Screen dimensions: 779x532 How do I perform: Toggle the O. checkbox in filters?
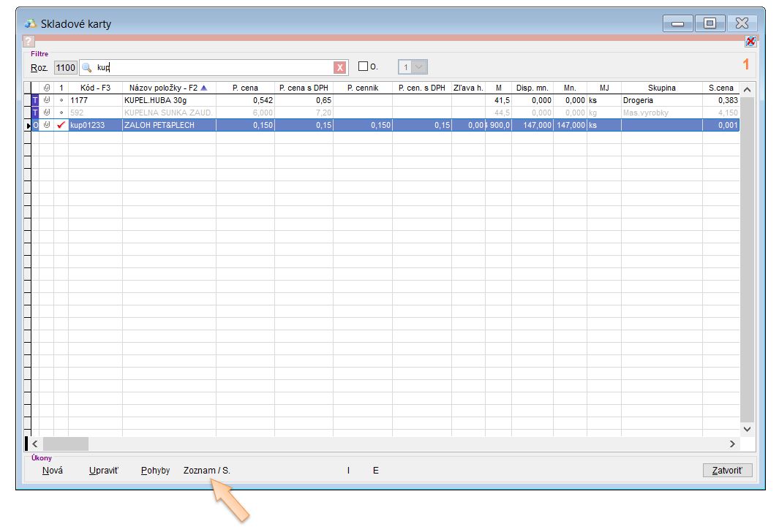[363, 67]
